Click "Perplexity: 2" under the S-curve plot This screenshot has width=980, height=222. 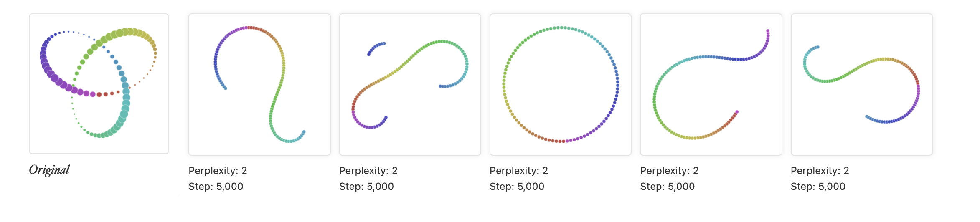[x=820, y=171]
